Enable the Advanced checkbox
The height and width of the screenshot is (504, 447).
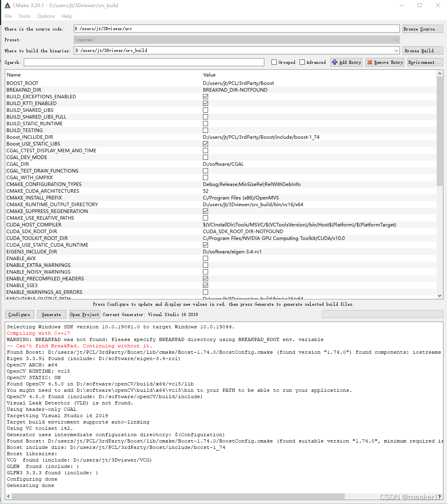pos(302,62)
